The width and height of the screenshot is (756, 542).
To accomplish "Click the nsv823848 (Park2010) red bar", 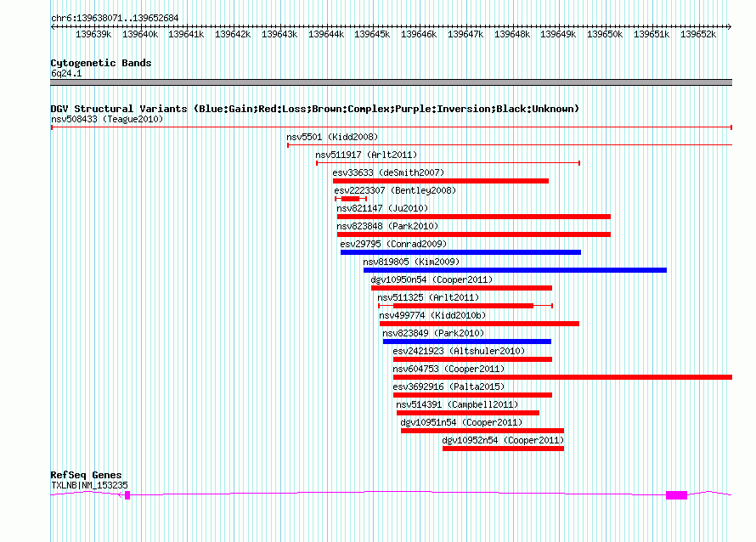I will [473, 234].
